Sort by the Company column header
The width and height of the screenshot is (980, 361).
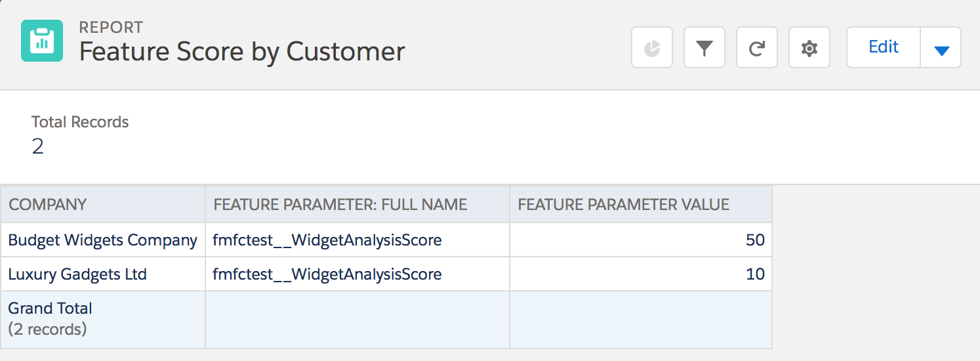(x=48, y=204)
